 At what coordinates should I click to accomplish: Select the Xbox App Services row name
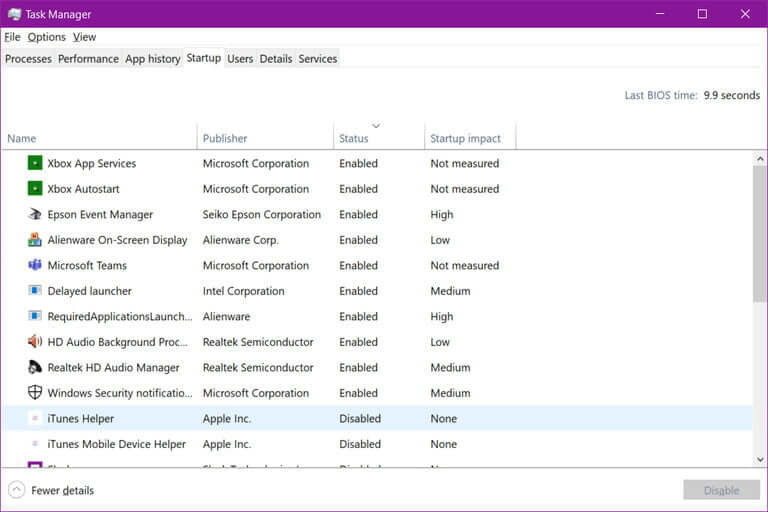pyautogui.click(x=92, y=163)
